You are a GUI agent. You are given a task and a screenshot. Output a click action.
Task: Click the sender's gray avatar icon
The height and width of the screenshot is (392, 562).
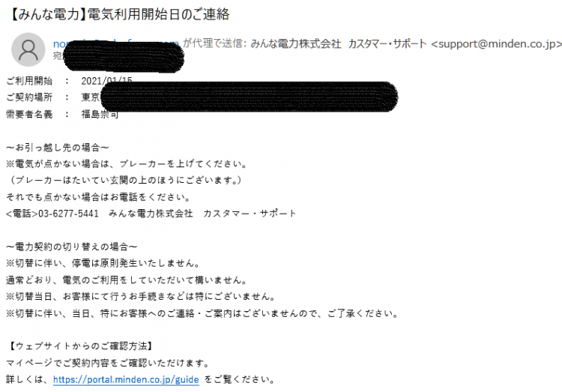click(x=28, y=50)
